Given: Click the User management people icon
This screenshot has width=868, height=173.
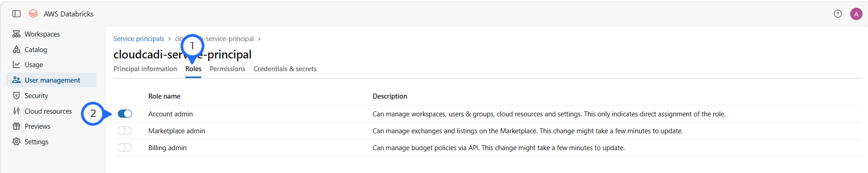Looking at the screenshot, I should coord(16,80).
